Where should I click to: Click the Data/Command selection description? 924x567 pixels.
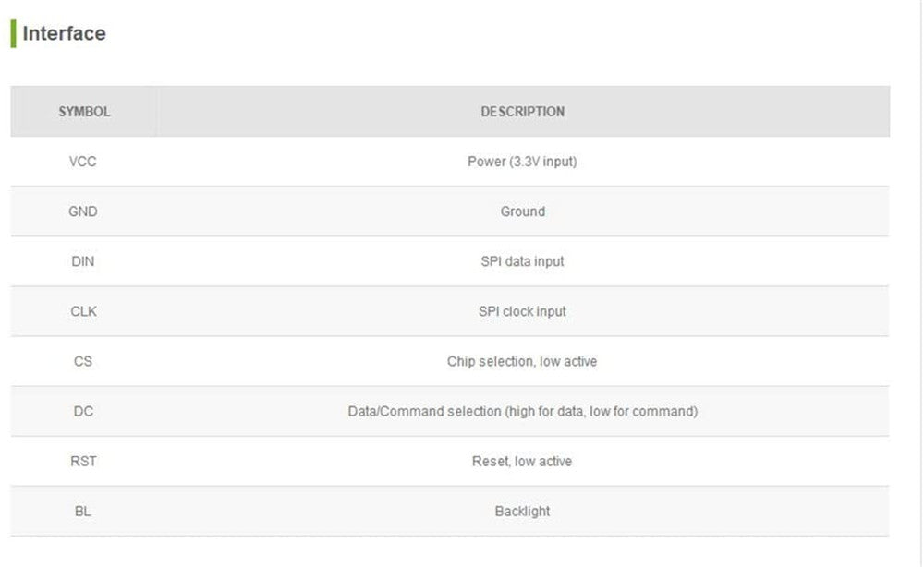(522, 411)
